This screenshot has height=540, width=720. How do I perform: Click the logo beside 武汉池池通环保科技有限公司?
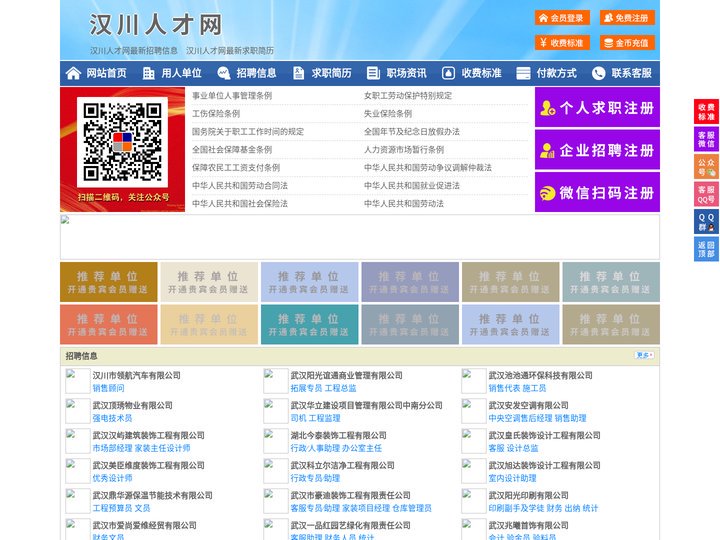pos(473,381)
